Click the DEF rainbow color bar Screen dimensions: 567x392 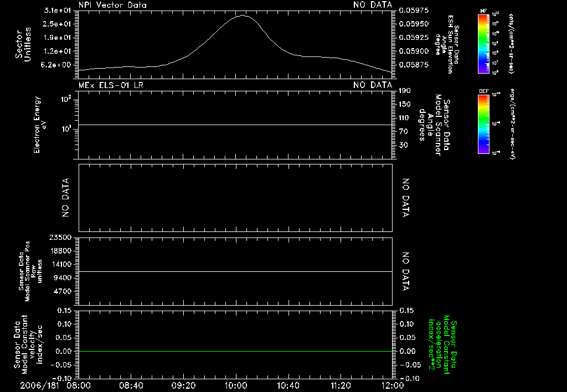[x=483, y=124]
